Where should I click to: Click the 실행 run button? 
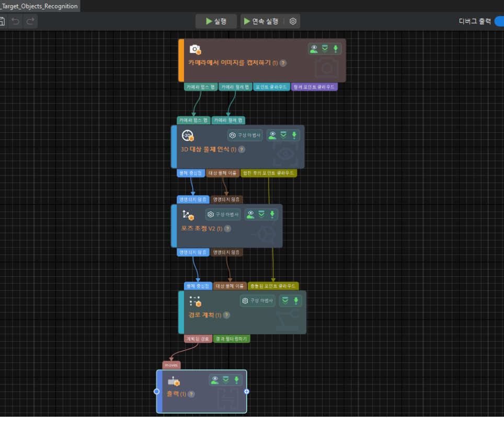coord(216,21)
